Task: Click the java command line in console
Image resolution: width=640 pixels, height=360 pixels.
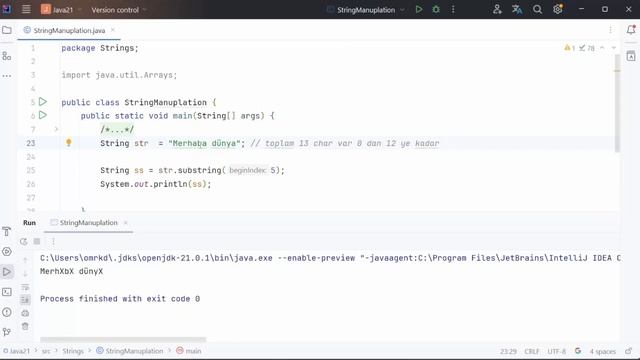Action: 330,258
